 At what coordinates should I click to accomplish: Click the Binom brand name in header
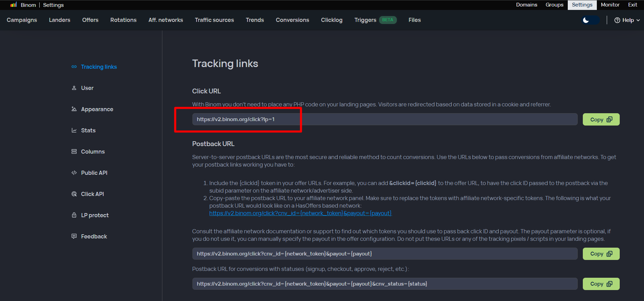[28, 5]
